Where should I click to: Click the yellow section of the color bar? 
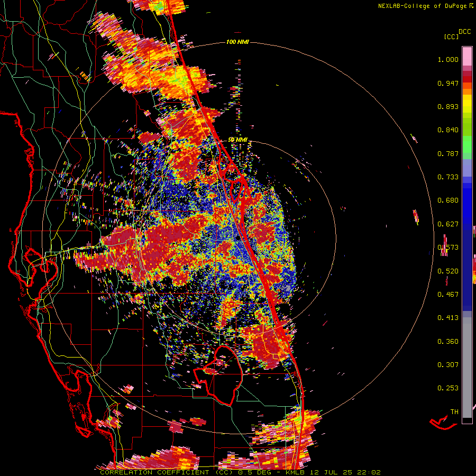467,104
